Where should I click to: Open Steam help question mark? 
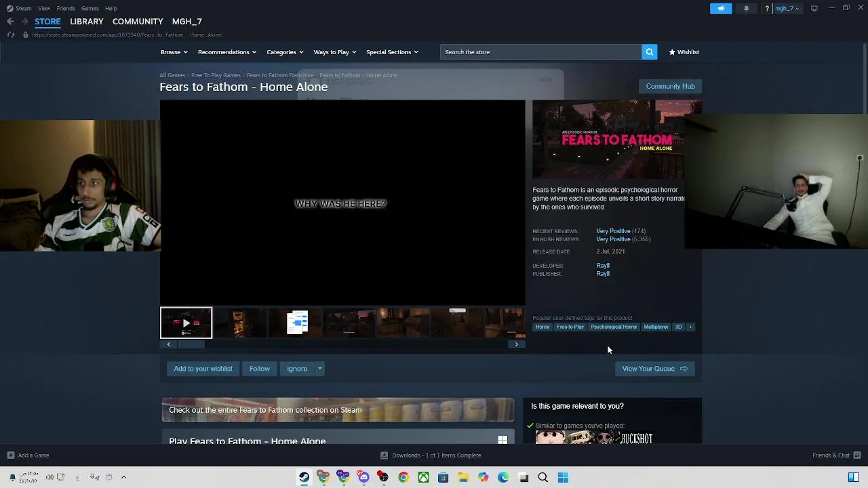(766, 8)
